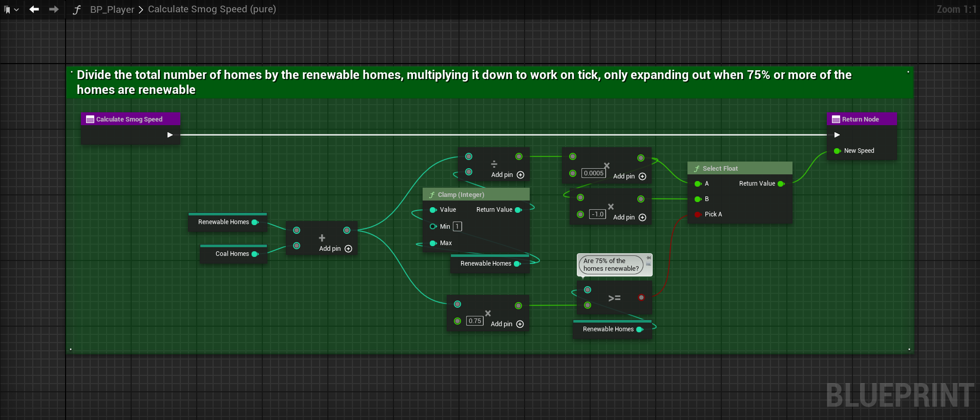Click the New Speed input pin

[x=838, y=151]
